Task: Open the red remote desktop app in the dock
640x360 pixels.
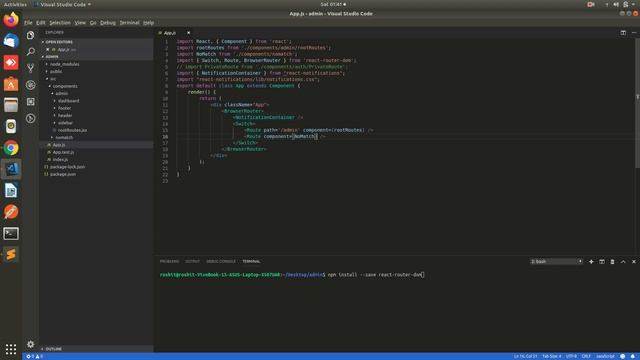Action: (11, 62)
